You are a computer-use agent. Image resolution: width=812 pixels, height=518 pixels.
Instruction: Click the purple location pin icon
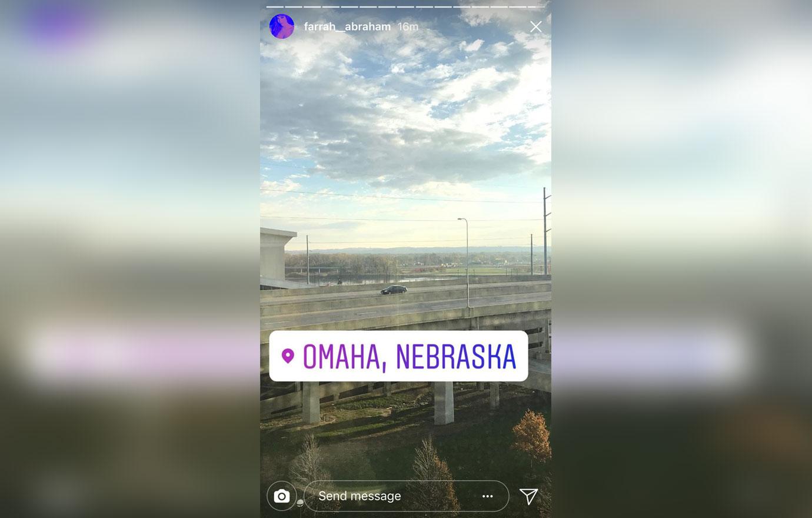point(288,356)
